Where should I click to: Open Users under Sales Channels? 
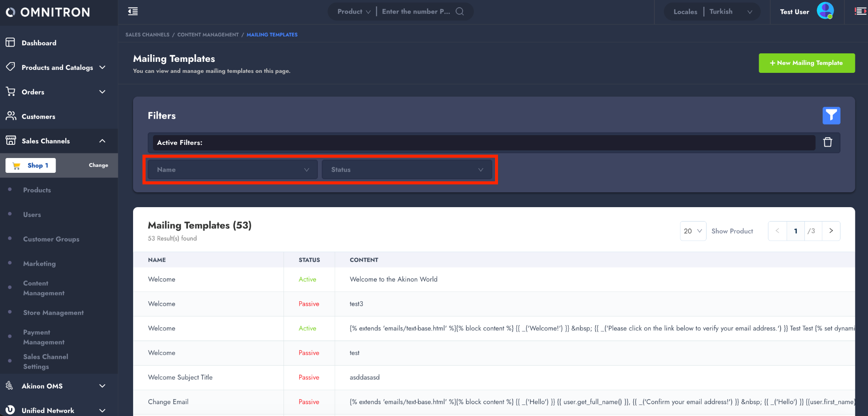(32, 215)
